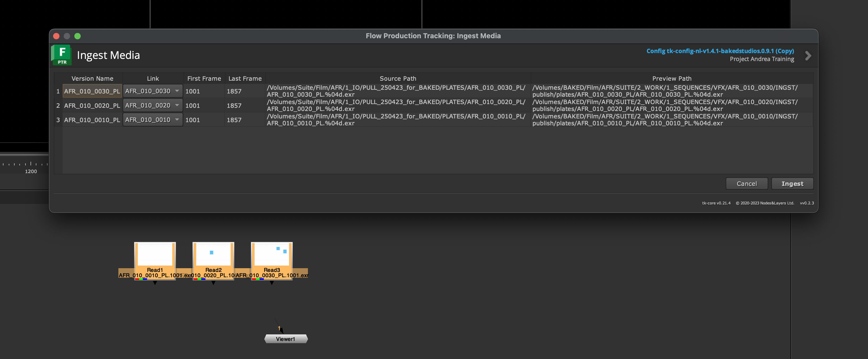Screen dimensions: 868x359
Task: Click the Last Frame column header
Action: (245, 79)
